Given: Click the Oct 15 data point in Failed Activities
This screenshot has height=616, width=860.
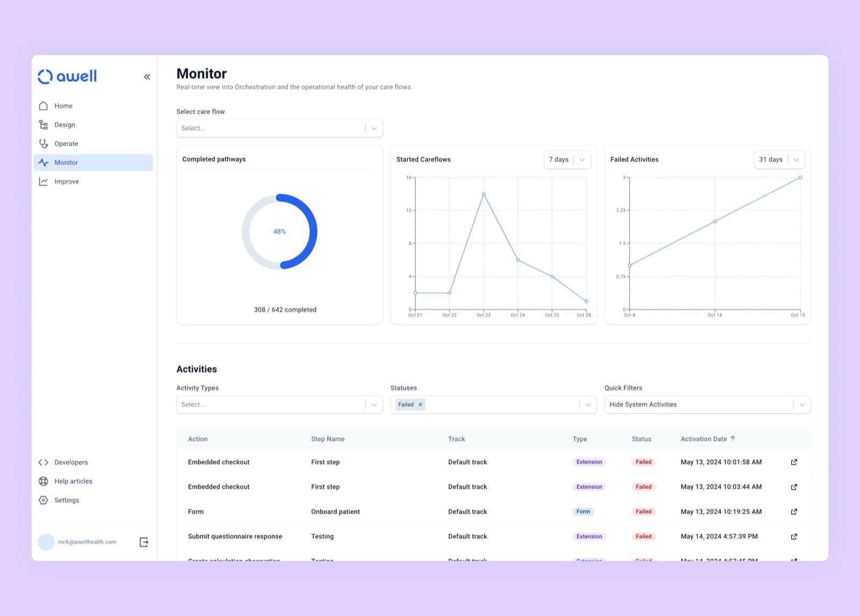Looking at the screenshot, I should pyautogui.click(x=800, y=177).
